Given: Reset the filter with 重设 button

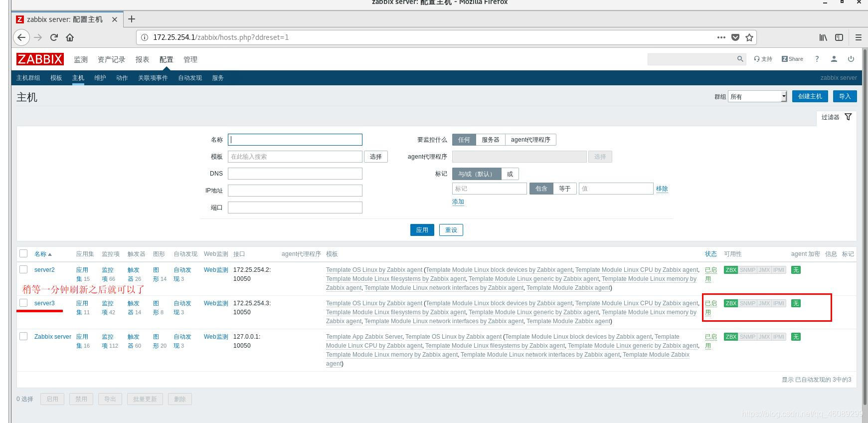Looking at the screenshot, I should click(x=451, y=230).
